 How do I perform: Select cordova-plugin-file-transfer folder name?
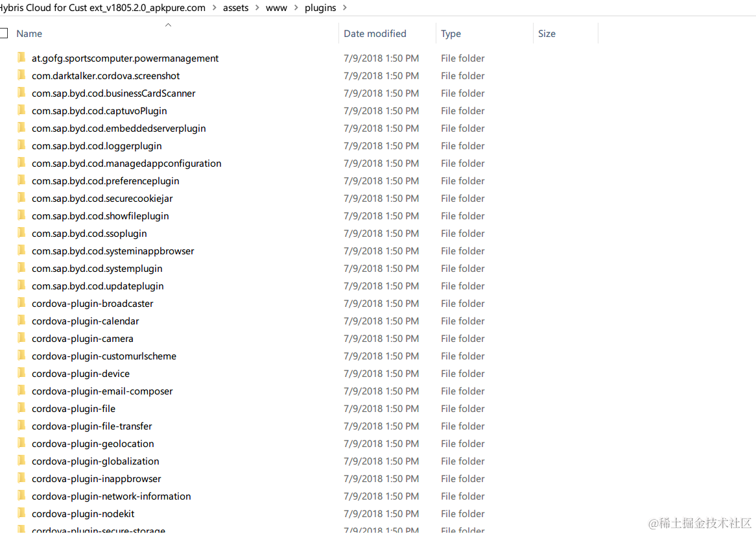point(91,426)
